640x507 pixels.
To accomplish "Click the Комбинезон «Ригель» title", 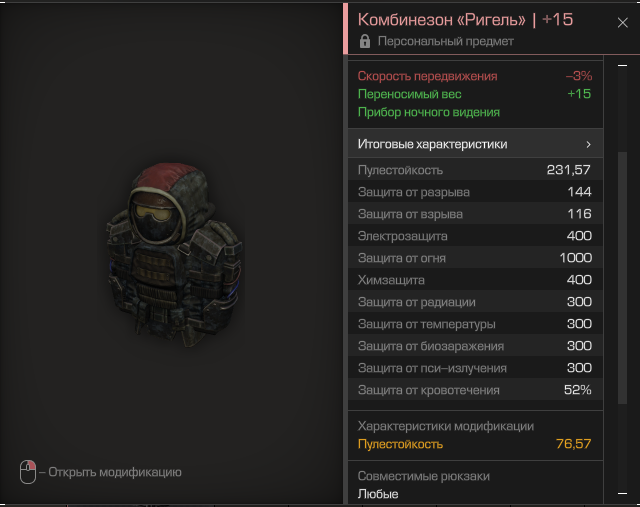I will tap(442, 20).
